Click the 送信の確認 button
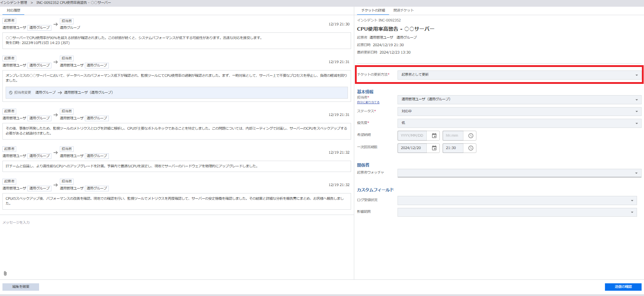 click(623, 287)
